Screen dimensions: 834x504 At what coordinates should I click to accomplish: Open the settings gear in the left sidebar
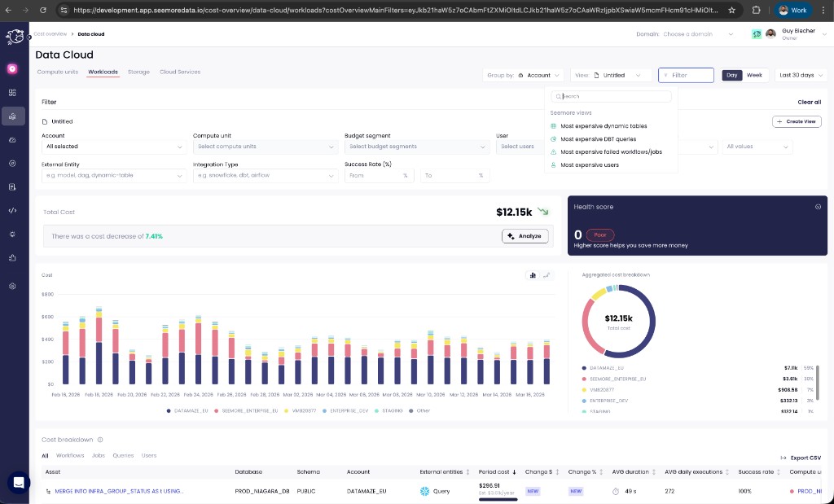coord(12,286)
